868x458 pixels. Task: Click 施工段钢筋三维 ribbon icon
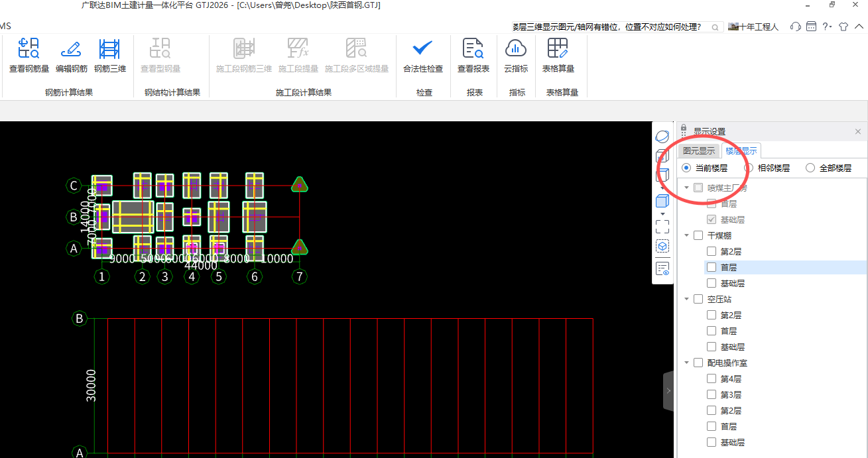[244, 56]
